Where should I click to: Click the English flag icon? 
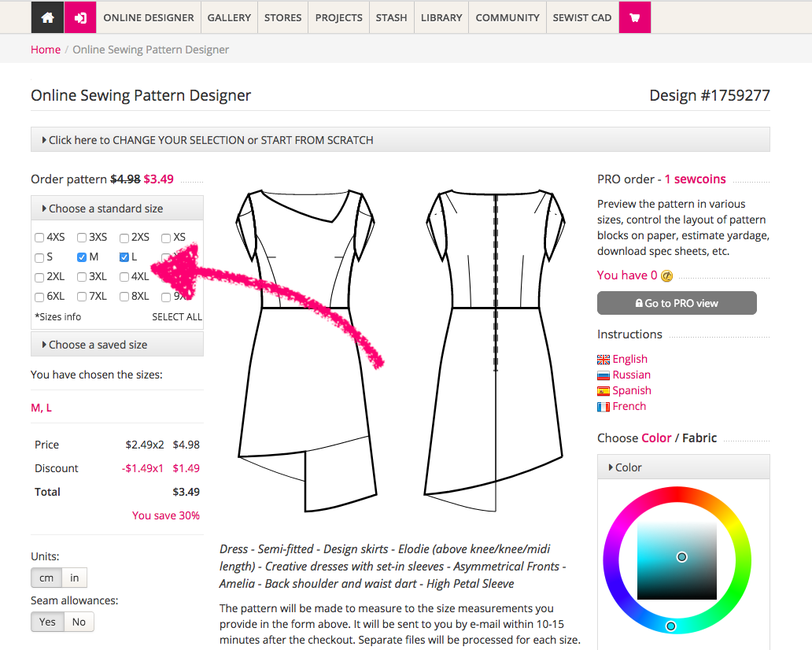pos(603,360)
